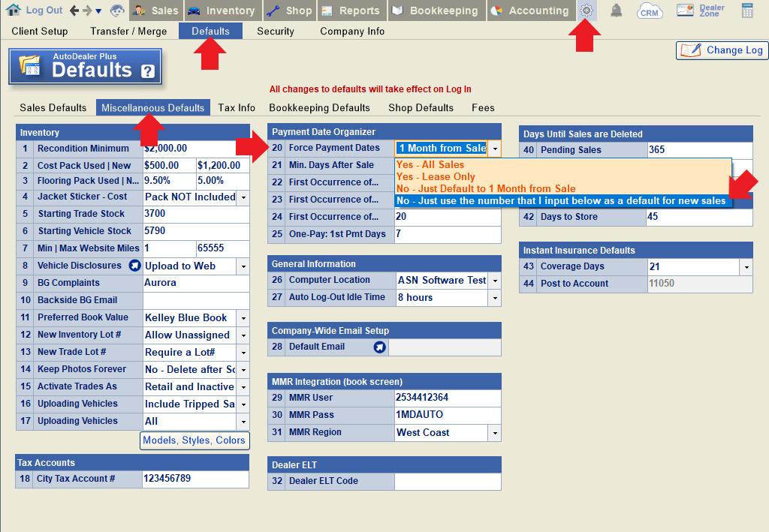Viewport: 769px width, 532px height.
Task: Expand row 17 Uploading Vehicles dropdown
Action: coord(243,422)
